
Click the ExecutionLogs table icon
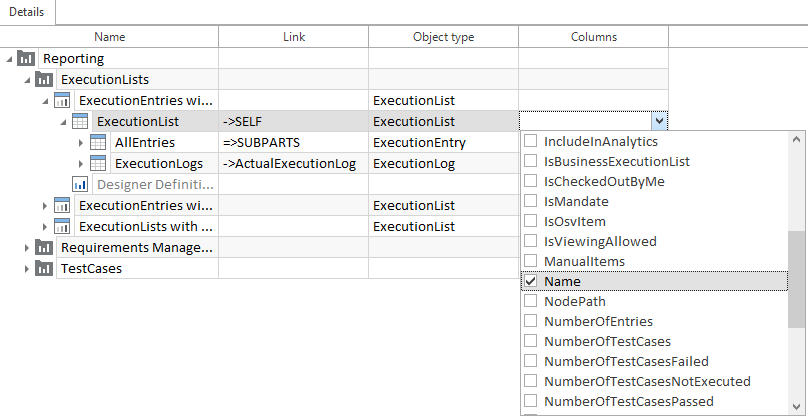[98, 163]
